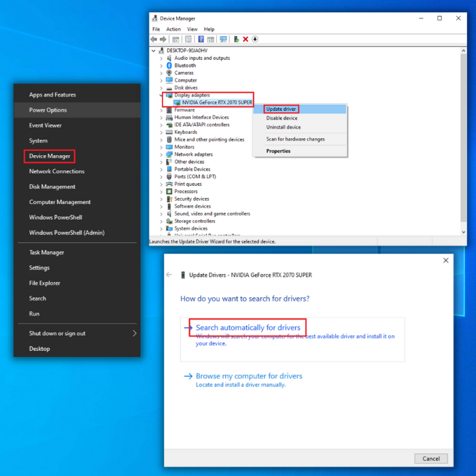Expand the IDE ATA/ATAPI controllers node
This screenshot has width=476, height=476.
[161, 124]
